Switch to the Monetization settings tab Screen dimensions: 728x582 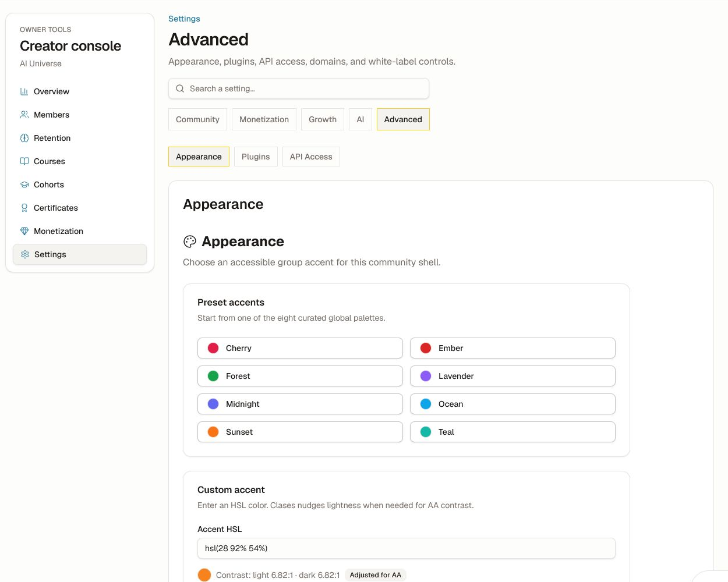tap(264, 119)
